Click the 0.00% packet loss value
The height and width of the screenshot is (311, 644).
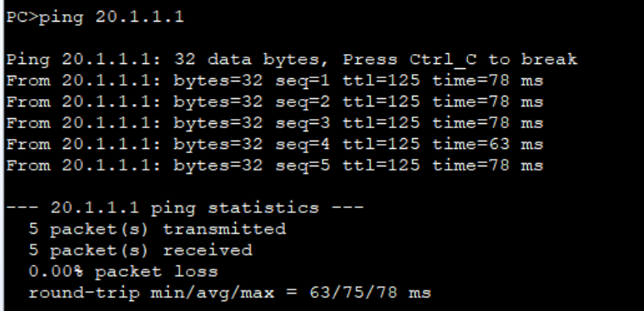(123, 272)
